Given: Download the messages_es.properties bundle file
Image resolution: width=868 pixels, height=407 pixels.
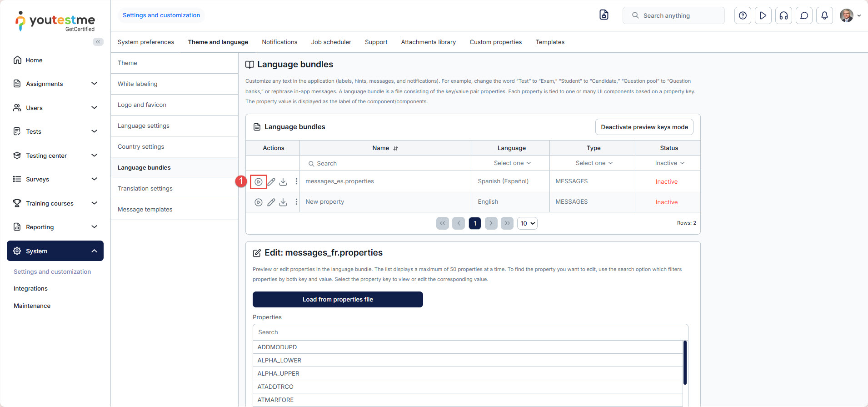Looking at the screenshot, I should click(x=283, y=182).
